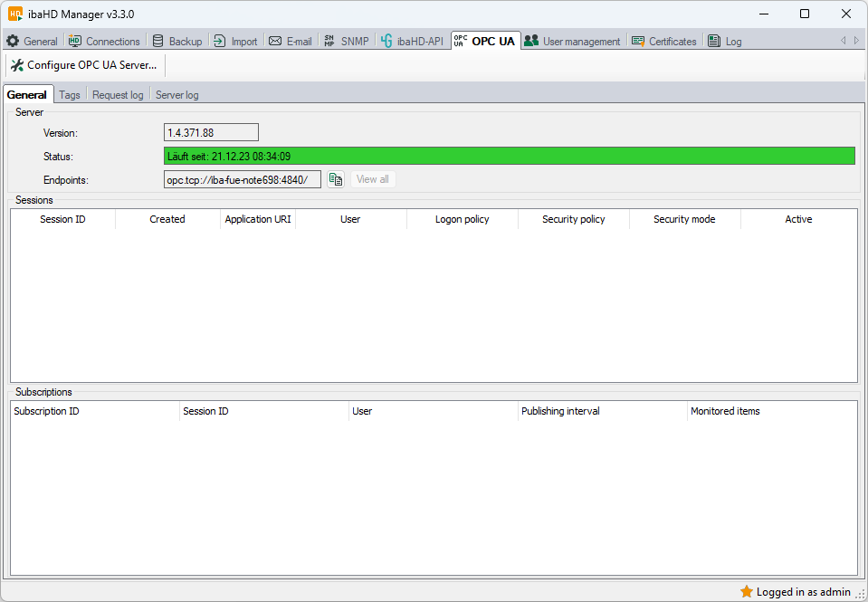Click the Certificates icon
This screenshot has height=602, width=868.
(x=638, y=41)
